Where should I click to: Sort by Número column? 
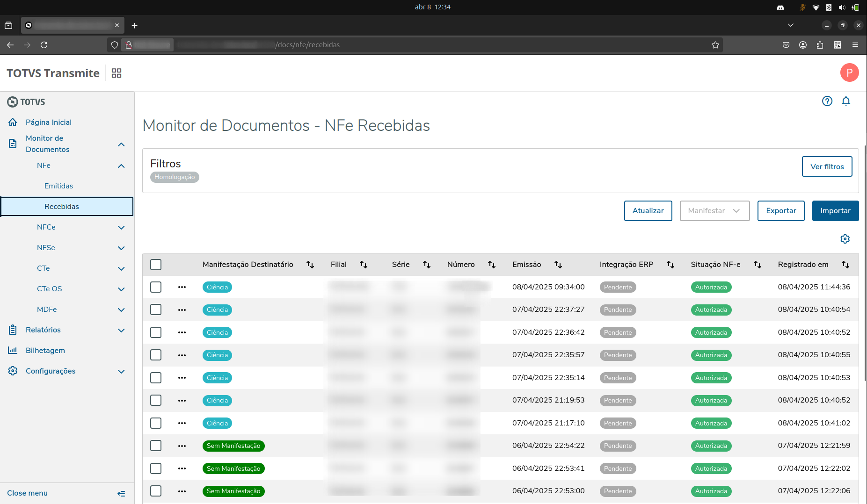492,265
